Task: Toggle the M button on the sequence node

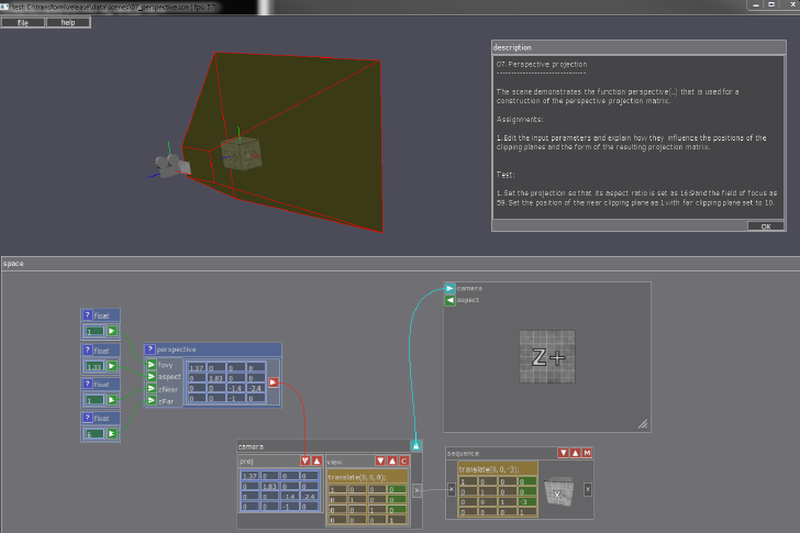Action: [587, 454]
